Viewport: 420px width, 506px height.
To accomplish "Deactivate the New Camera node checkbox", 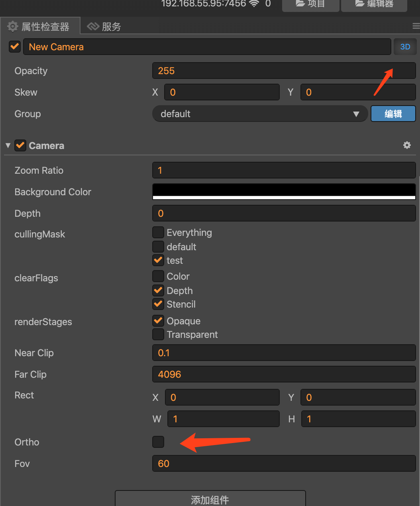I will pyautogui.click(x=15, y=47).
